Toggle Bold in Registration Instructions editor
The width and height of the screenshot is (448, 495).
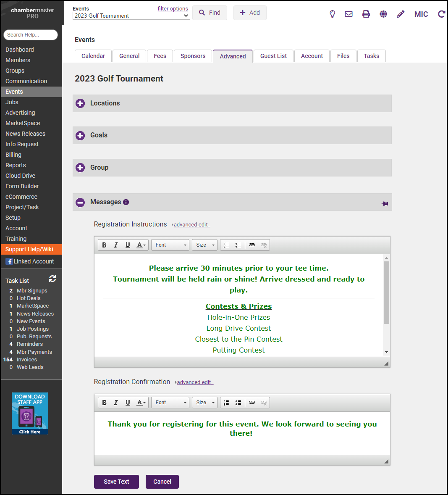[x=105, y=245]
